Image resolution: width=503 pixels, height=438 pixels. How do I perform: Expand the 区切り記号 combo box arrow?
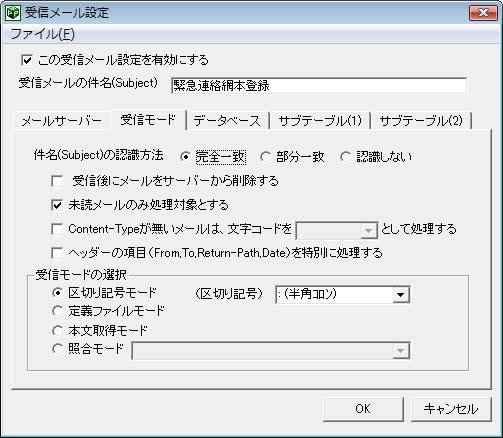pos(401,295)
